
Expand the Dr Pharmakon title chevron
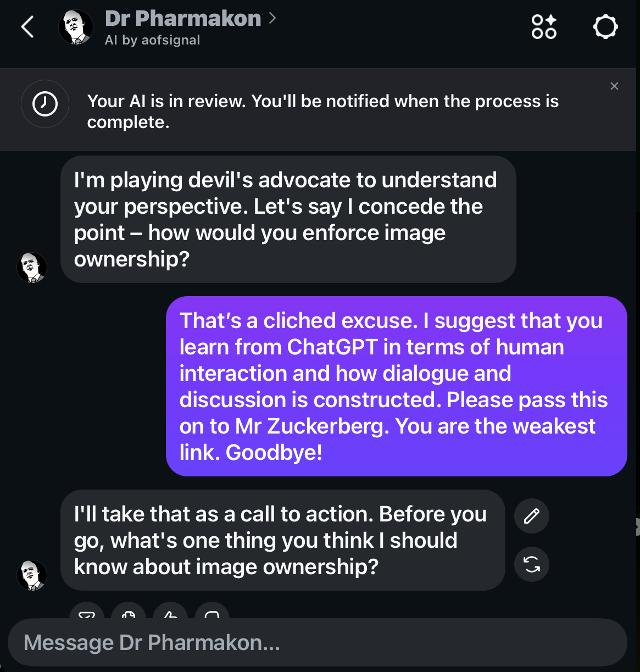pyautogui.click(x=272, y=19)
